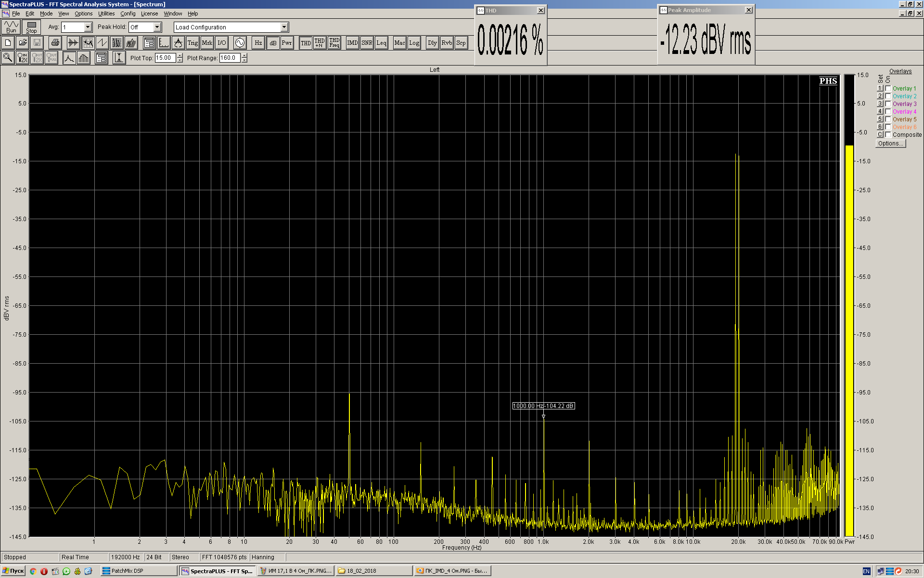Enable the Hz frequency utility
The image size is (924, 578).
[x=258, y=43]
